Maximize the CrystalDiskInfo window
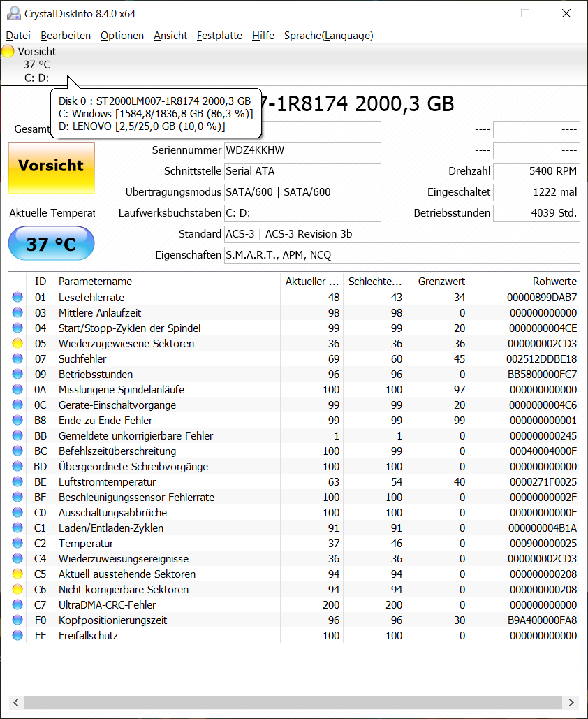Image resolution: width=588 pixels, height=719 pixels. click(x=525, y=13)
